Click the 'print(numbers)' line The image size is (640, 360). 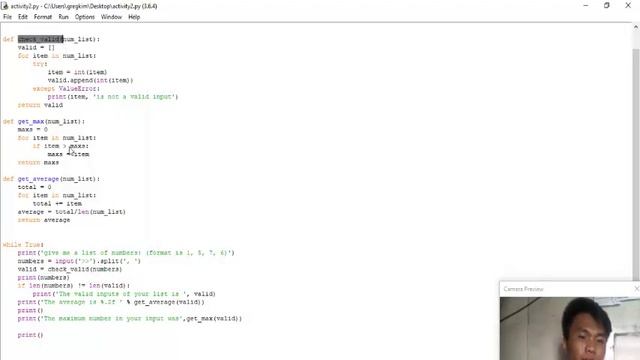point(44,278)
